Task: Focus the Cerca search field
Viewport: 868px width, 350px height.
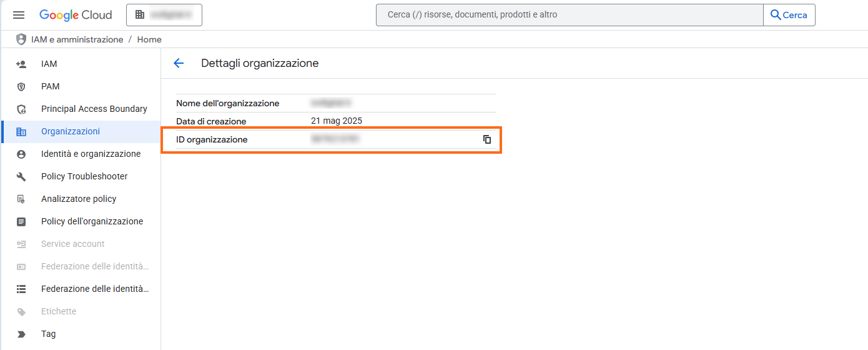Action: click(x=570, y=15)
